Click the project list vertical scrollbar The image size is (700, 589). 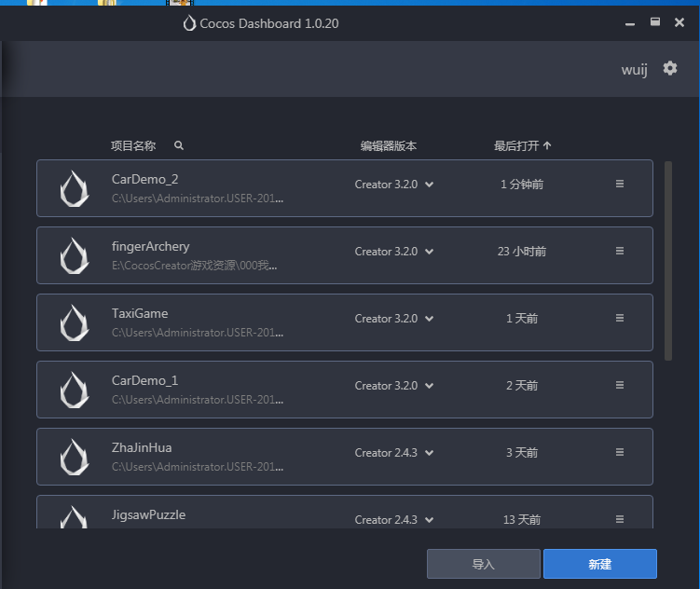(667, 261)
